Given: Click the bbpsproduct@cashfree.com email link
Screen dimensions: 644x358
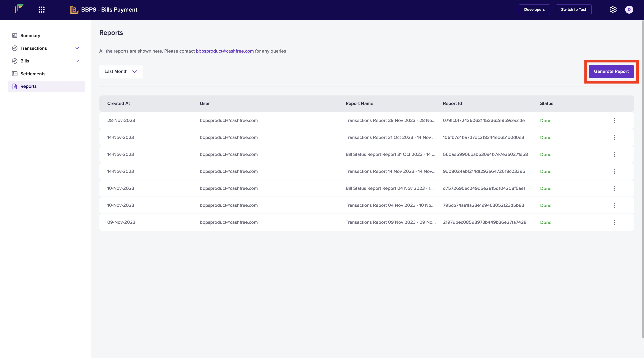Looking at the screenshot, I should click(225, 51).
